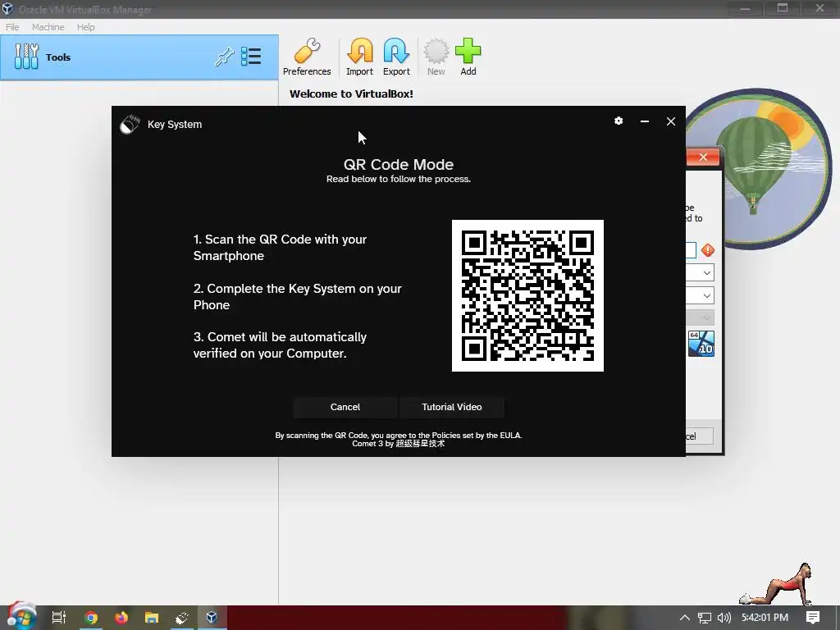Cancel the QR Code Mode
840x630 pixels.
(x=345, y=407)
